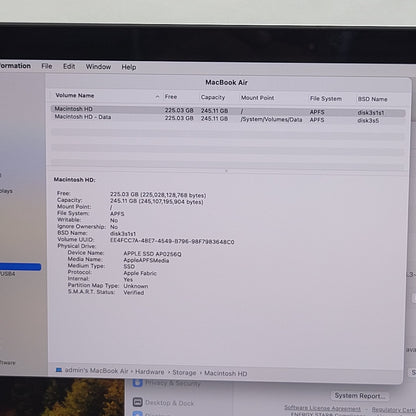Sort by the BSD Name column header
This screenshot has height=416, width=416.
(x=372, y=99)
